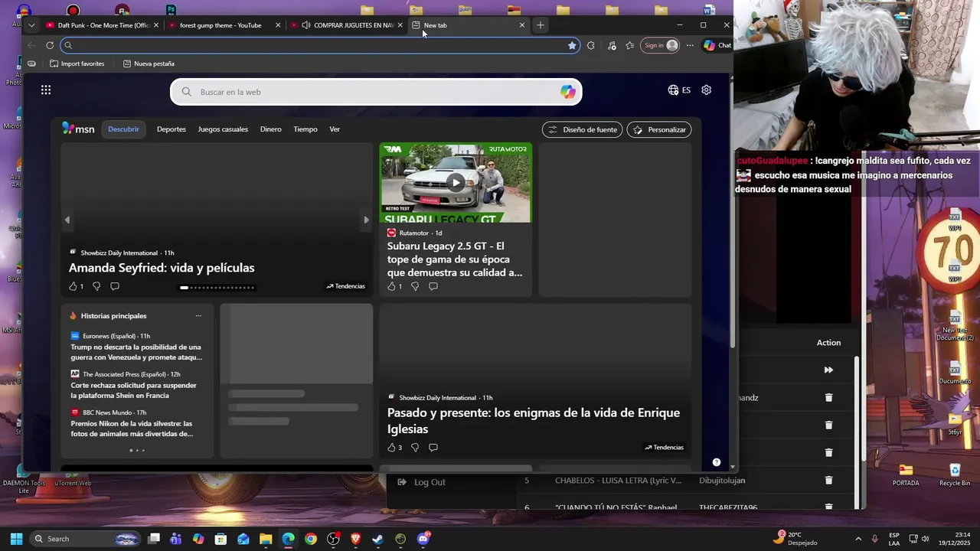This screenshot has height=551, width=980.
Task: Open Historias principales more options menu
Action: (x=198, y=316)
